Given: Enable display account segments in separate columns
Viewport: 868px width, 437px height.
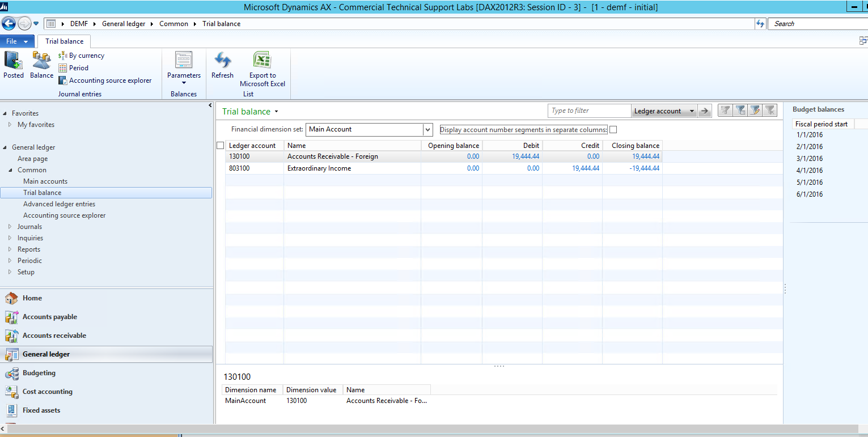Looking at the screenshot, I should tap(613, 130).
